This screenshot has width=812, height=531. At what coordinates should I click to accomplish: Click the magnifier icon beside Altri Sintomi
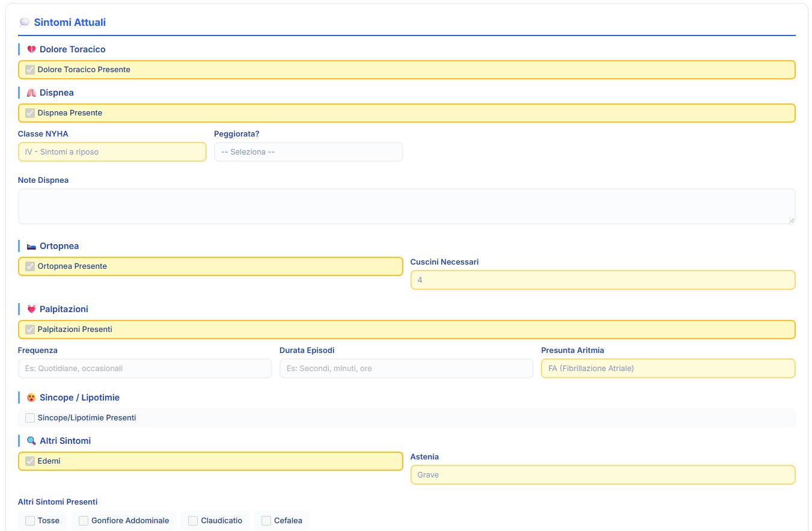click(31, 441)
